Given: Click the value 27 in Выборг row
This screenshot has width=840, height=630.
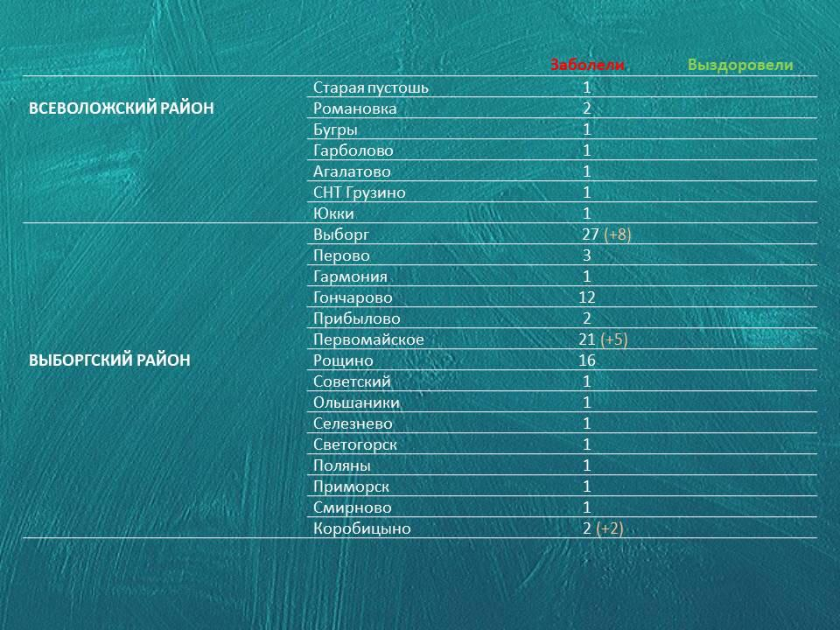Looking at the screenshot, I should (590, 234).
